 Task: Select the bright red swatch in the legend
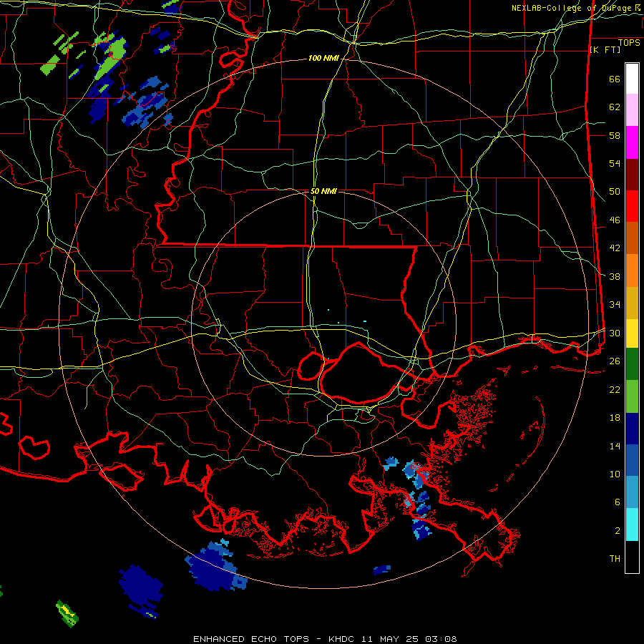[632, 207]
